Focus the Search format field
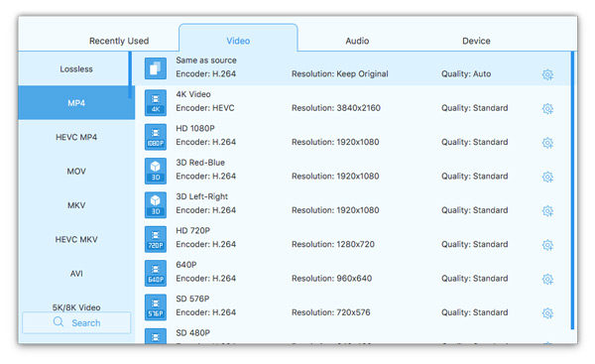This screenshot has height=364, width=595. (x=76, y=322)
